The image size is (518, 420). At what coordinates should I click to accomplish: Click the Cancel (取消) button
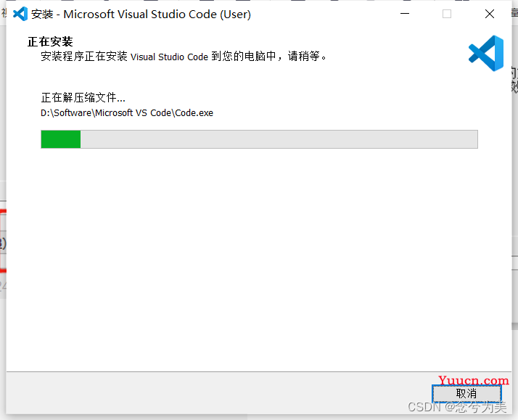(x=466, y=393)
